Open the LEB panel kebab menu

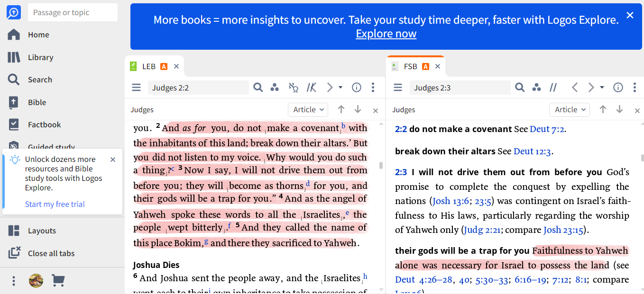click(x=373, y=87)
